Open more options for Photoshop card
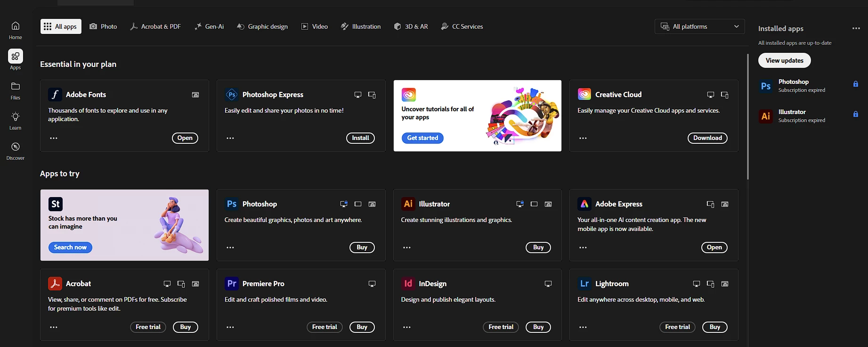868x347 pixels. pos(230,248)
